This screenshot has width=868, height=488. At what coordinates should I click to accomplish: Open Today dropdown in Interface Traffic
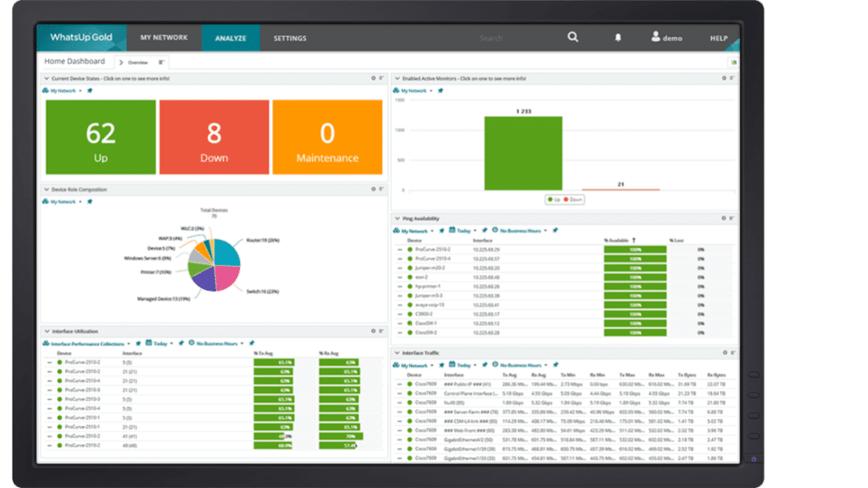[467, 365]
